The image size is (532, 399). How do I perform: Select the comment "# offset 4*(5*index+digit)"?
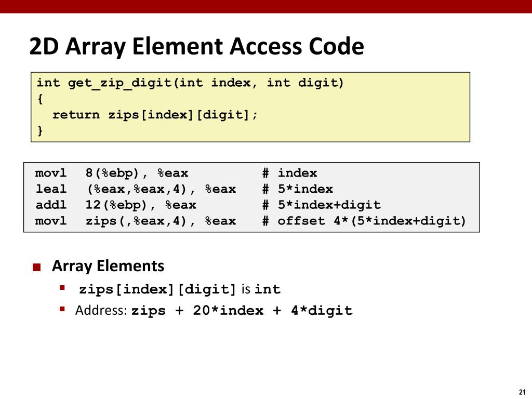tap(364, 221)
